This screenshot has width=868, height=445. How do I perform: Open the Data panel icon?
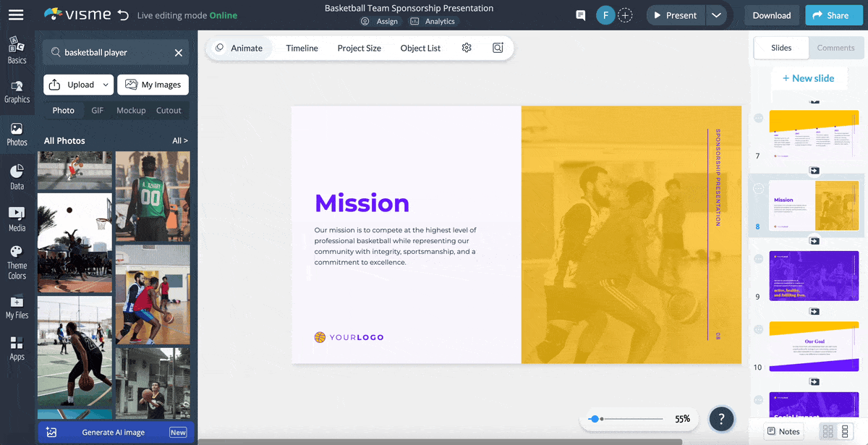point(17,177)
